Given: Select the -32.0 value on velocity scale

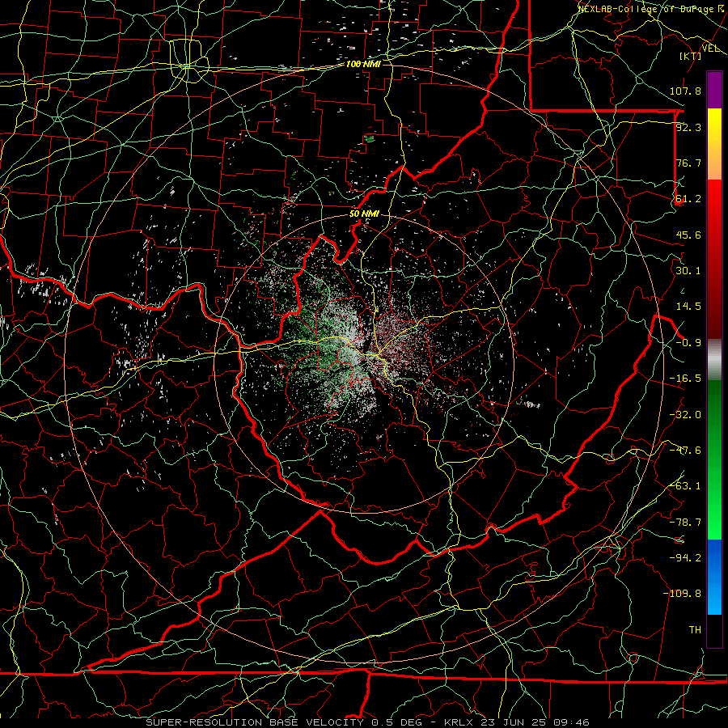Looking at the screenshot, I should click(685, 415).
